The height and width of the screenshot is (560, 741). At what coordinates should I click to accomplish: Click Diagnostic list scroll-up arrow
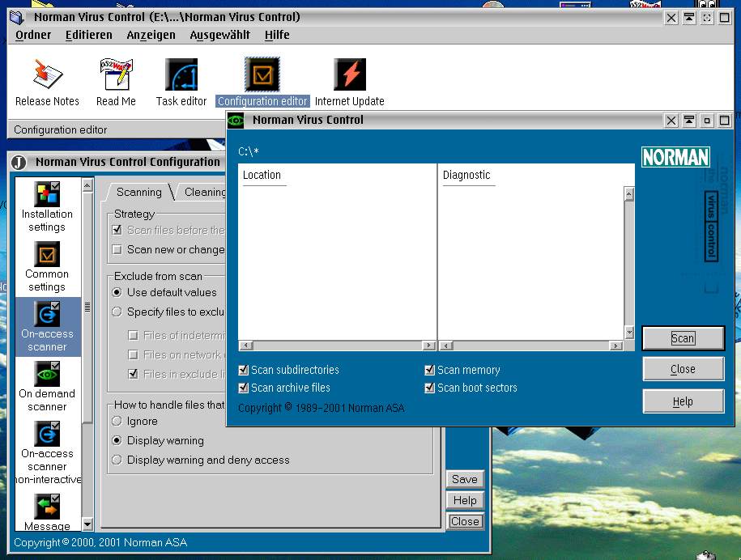[628, 193]
